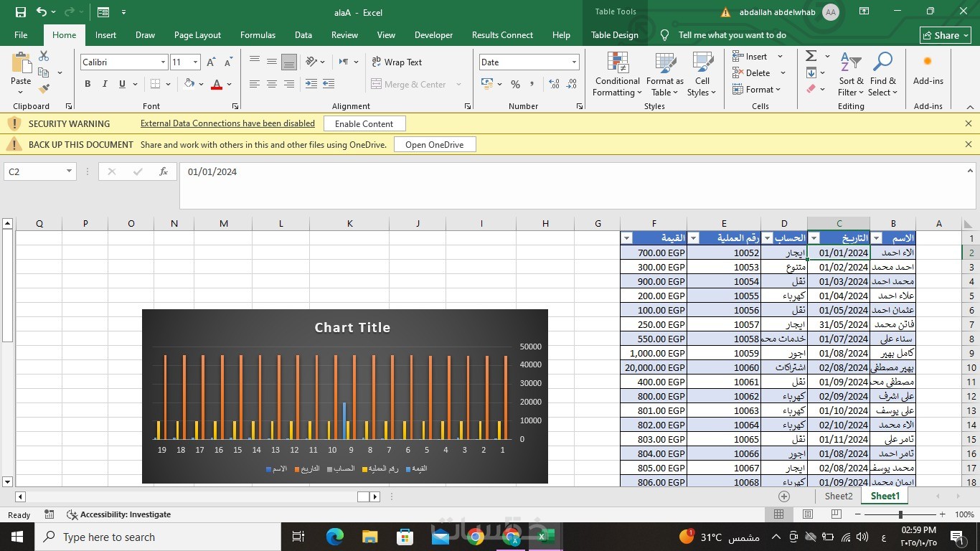Click the Insert Function fx icon

(164, 171)
